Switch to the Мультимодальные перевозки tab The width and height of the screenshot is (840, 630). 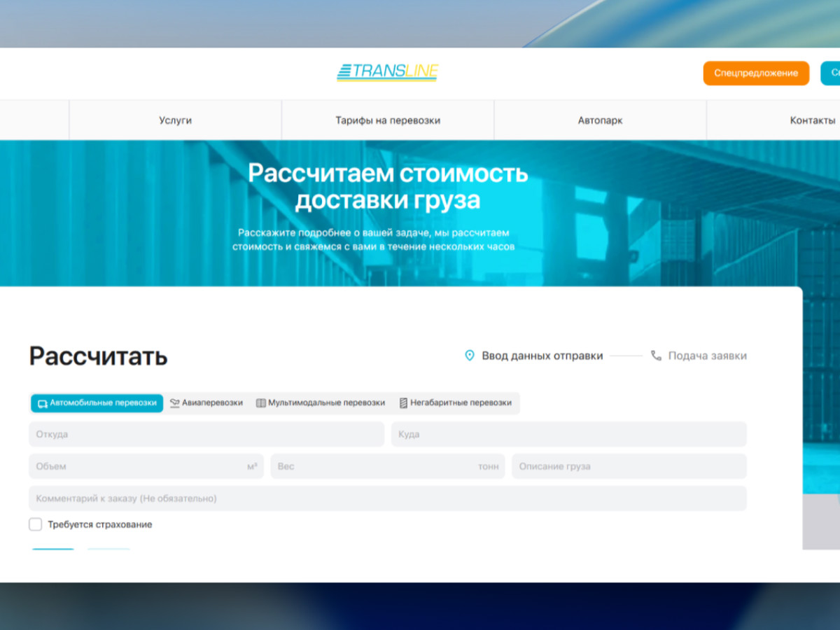pyautogui.click(x=321, y=403)
